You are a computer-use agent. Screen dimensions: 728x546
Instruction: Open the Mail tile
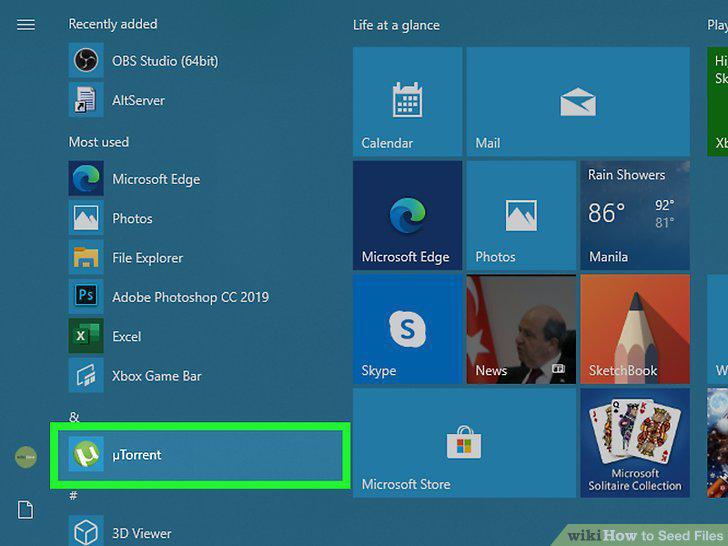coord(578,101)
